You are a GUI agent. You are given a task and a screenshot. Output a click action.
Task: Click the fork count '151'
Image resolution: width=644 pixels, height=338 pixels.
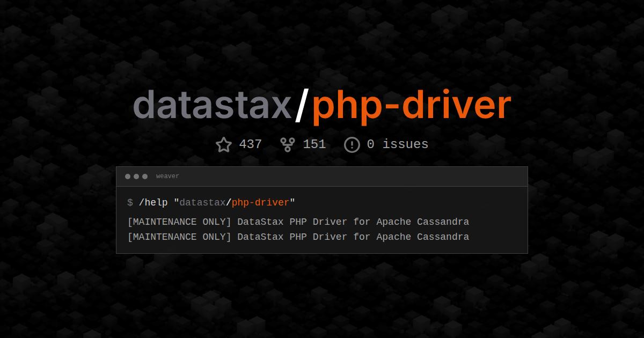click(x=314, y=144)
